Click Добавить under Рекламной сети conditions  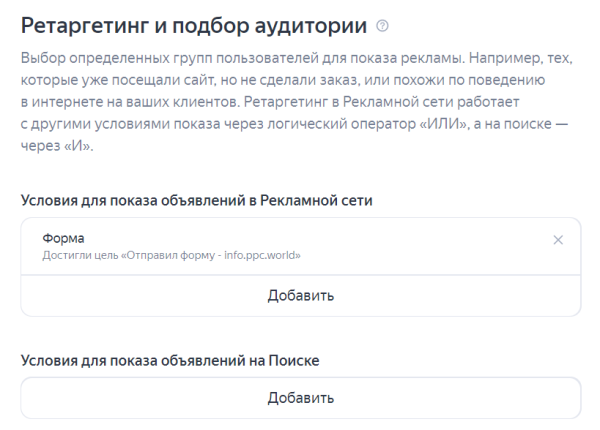pyautogui.click(x=300, y=295)
